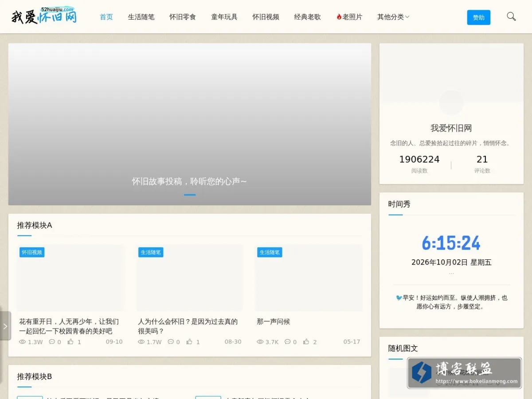Click the profile avatar circle
The height and width of the screenshot is (399, 532).
coord(451,103)
